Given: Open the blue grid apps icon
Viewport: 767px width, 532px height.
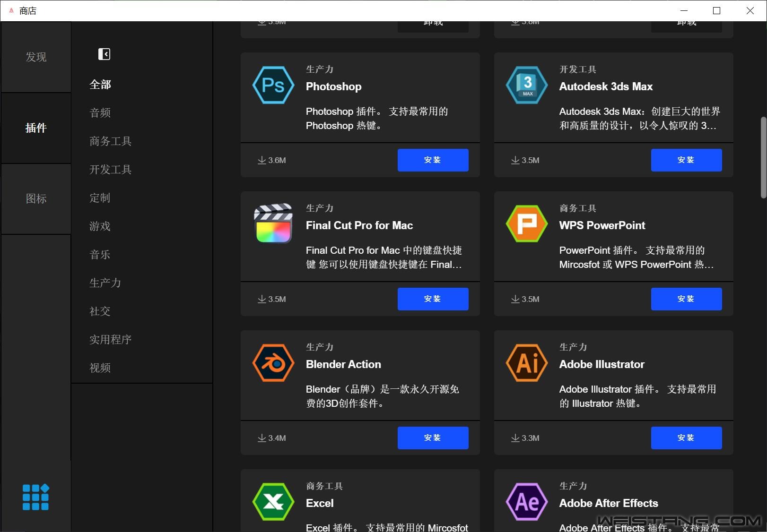Looking at the screenshot, I should coord(35,497).
